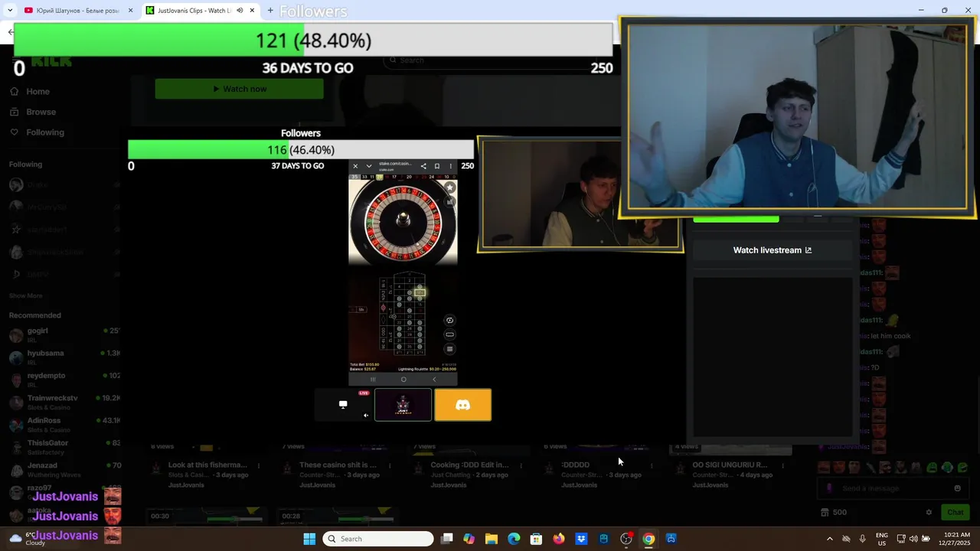The image size is (980, 551).
Task: Click the Send a message chat field
Action: tap(893, 488)
